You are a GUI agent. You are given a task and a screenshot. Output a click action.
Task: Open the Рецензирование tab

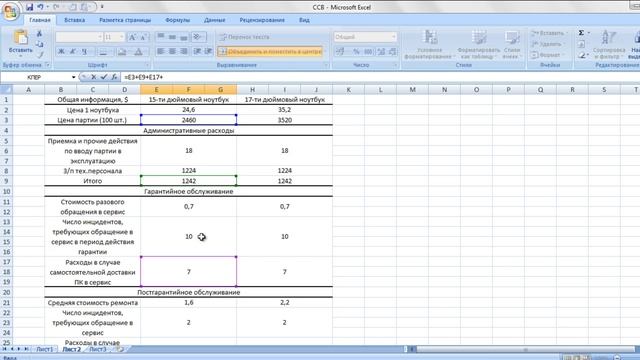262,20
